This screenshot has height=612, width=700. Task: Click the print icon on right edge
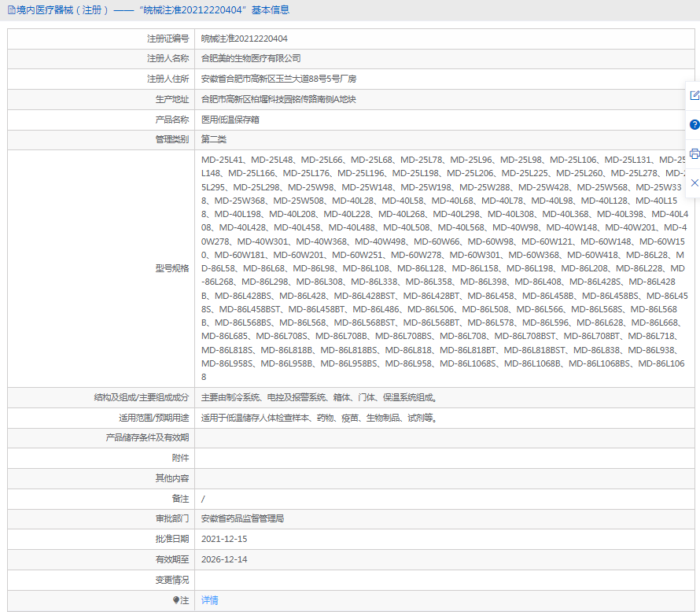coord(694,154)
